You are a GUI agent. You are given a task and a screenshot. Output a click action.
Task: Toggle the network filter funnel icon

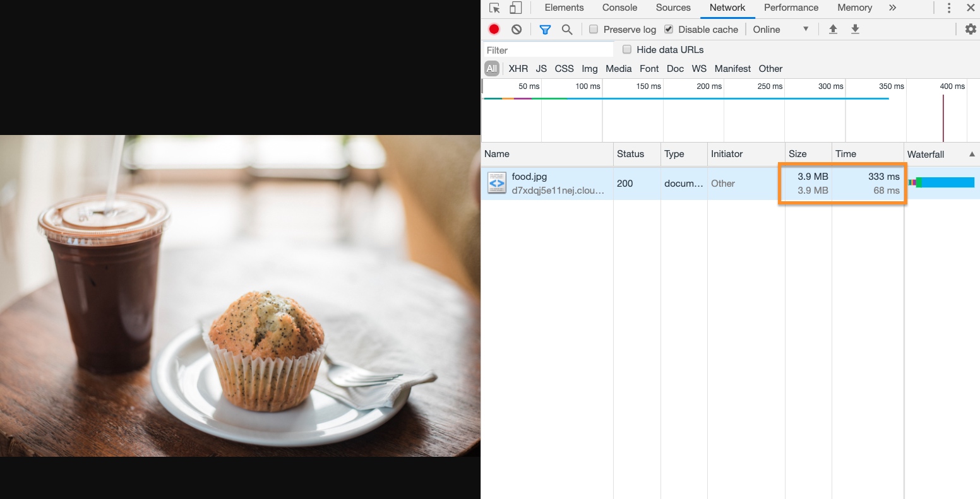(545, 29)
